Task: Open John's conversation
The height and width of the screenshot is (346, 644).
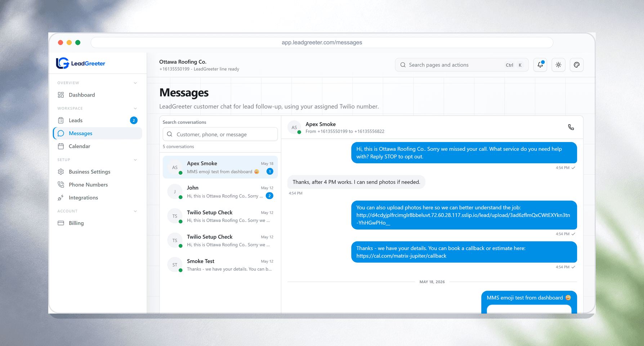Action: click(220, 192)
